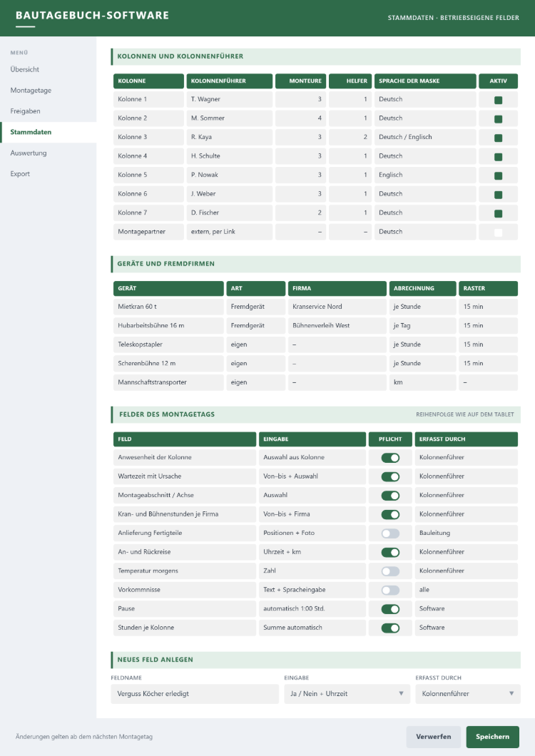Click the Firma cell Kranservice Nord
Image resolution: width=535 pixels, height=756 pixels.
(337, 307)
